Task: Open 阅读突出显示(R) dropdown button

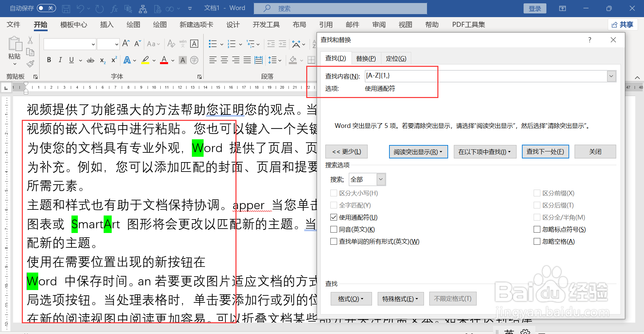Action: (x=418, y=152)
